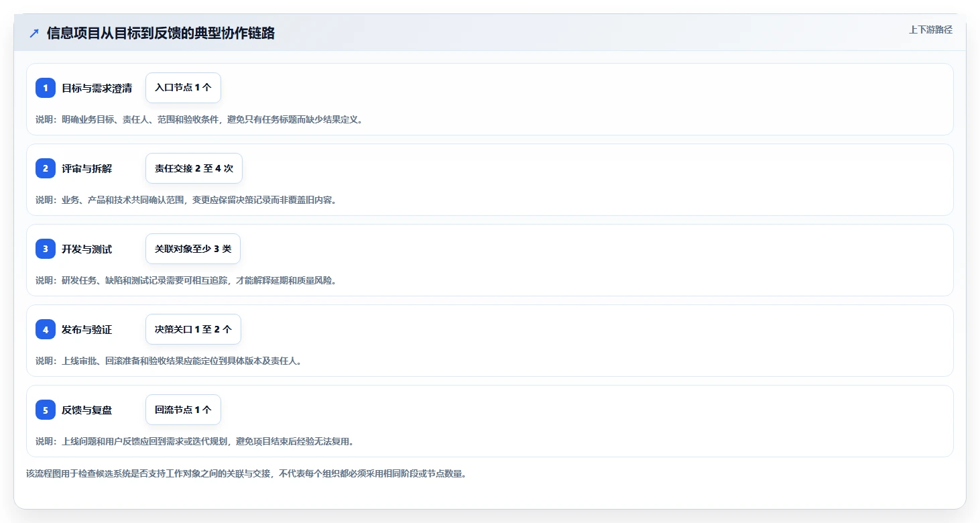This screenshot has width=980, height=523.
Task: Click the description starting 说明：上线问题和用户反馈
Action: (x=194, y=441)
